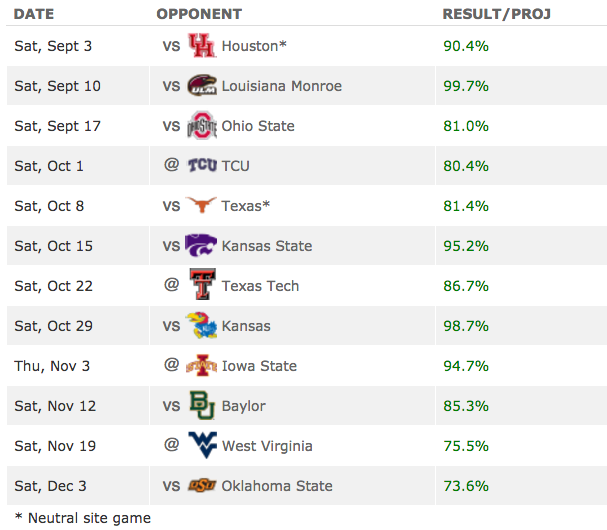Click the OPPONENT column header
Screen dimensions: 607x530
pos(199,14)
